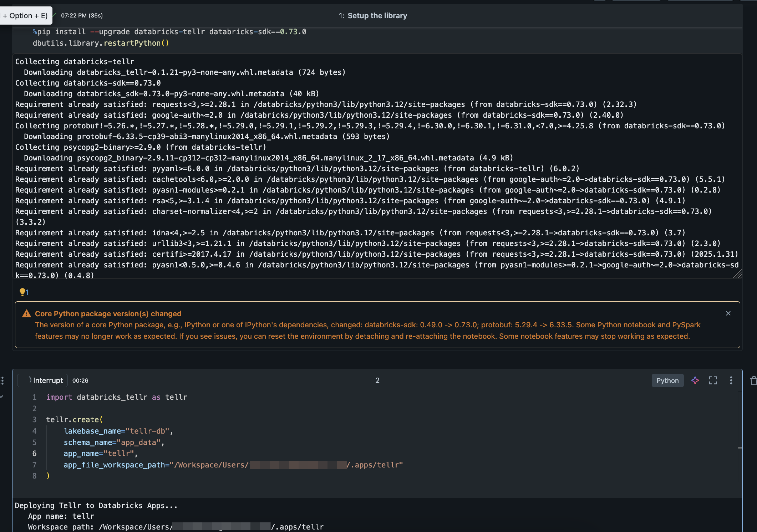Expand cell 2 to focus mode
Image resolution: width=757 pixels, height=532 pixels.
click(713, 380)
